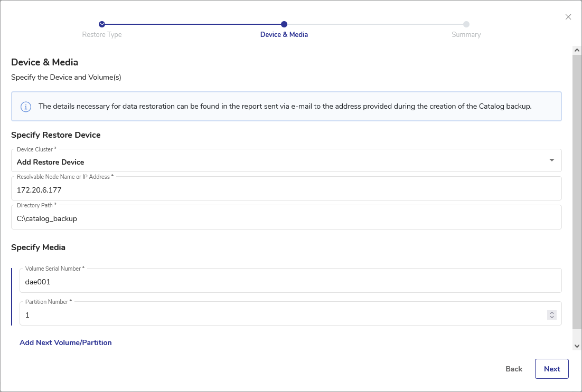582x392 pixels.
Task: Go to the Restore Type step label
Action: (x=102, y=35)
